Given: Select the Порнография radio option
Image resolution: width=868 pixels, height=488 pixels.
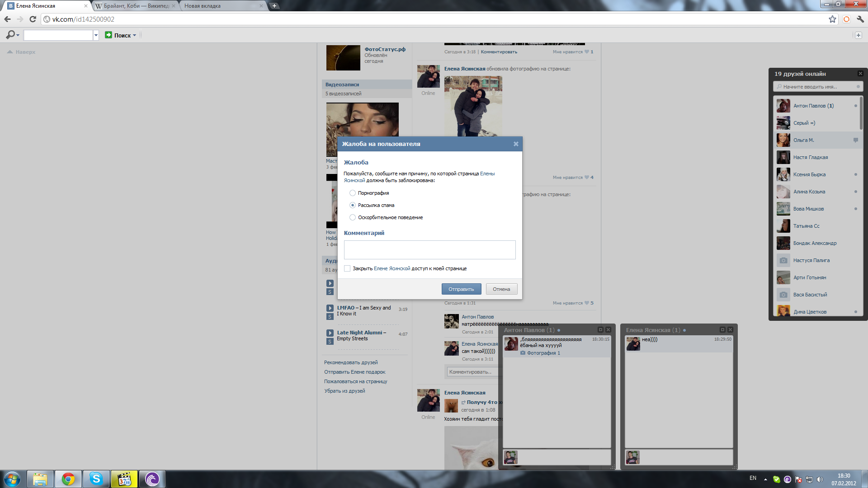Looking at the screenshot, I should click(x=353, y=193).
